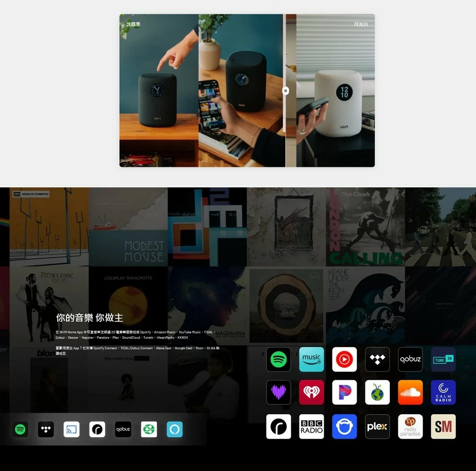Image resolution: width=476 pixels, height=471 pixels.
Task: Grab the black/white color comparison slider handle
Action: 285,90
